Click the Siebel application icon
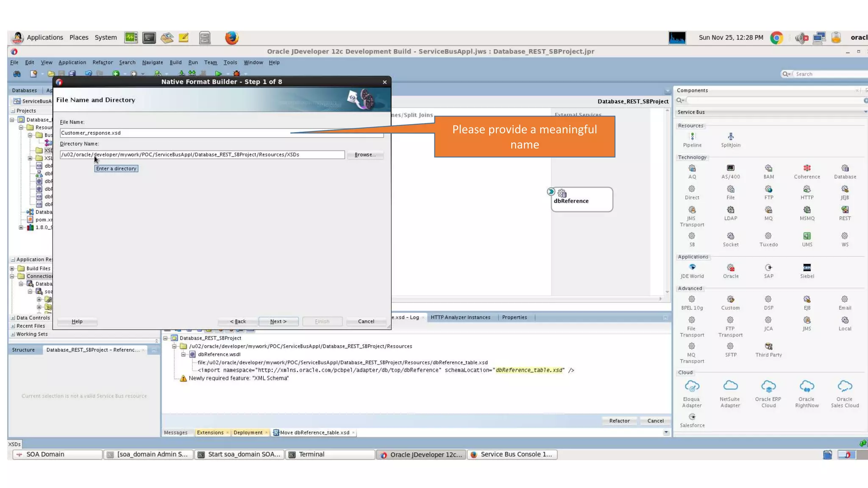 click(807, 268)
